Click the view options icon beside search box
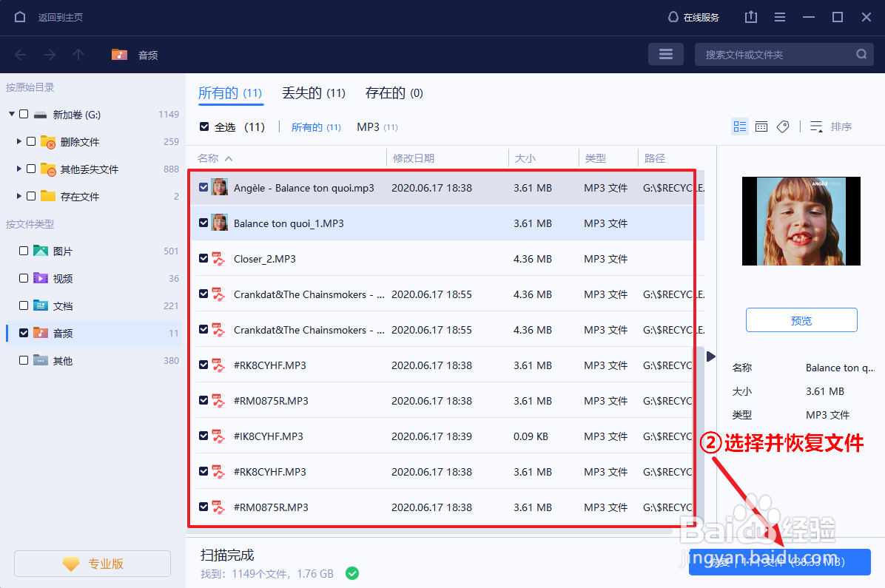 coord(665,54)
